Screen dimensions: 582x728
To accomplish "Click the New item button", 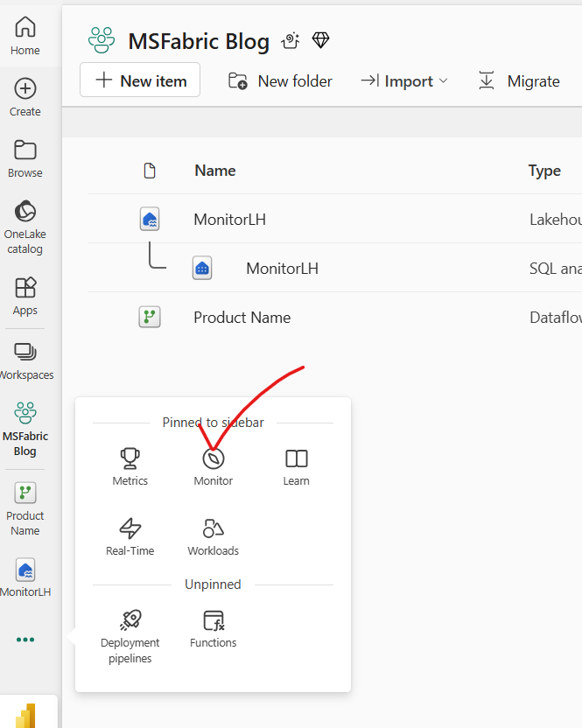I will (140, 80).
